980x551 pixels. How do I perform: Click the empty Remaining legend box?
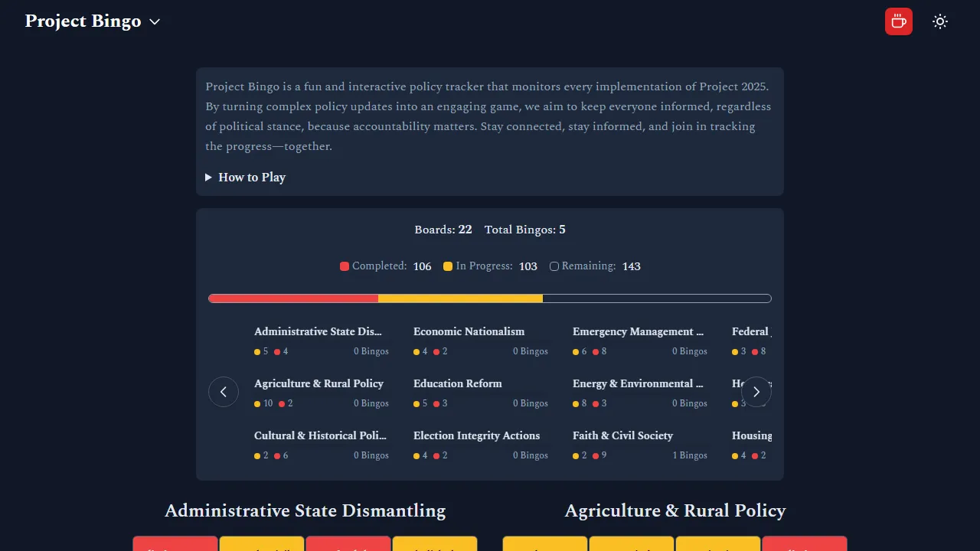[554, 266]
